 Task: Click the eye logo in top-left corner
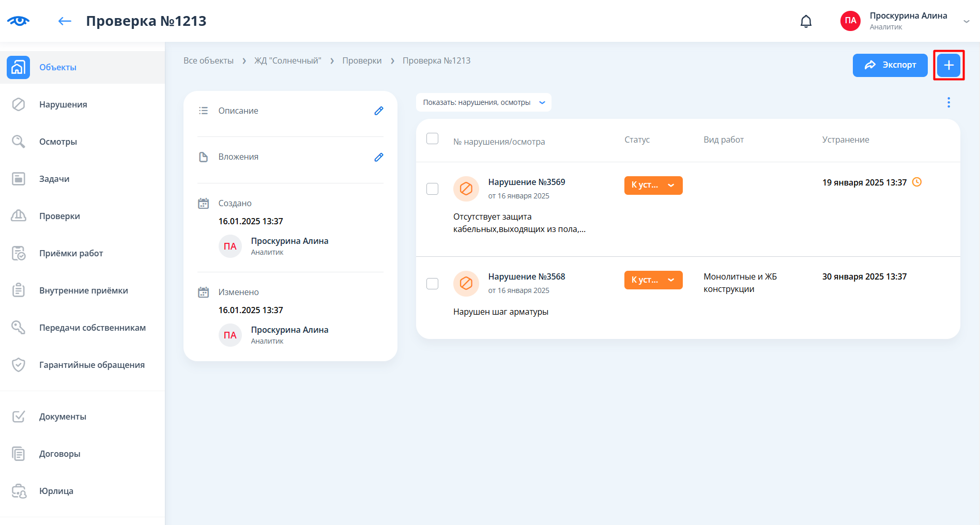[18, 21]
